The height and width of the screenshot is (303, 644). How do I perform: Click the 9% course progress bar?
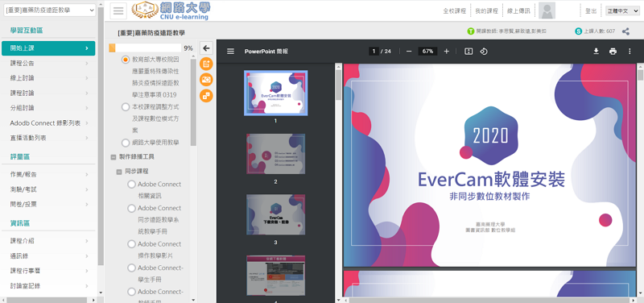pos(145,48)
